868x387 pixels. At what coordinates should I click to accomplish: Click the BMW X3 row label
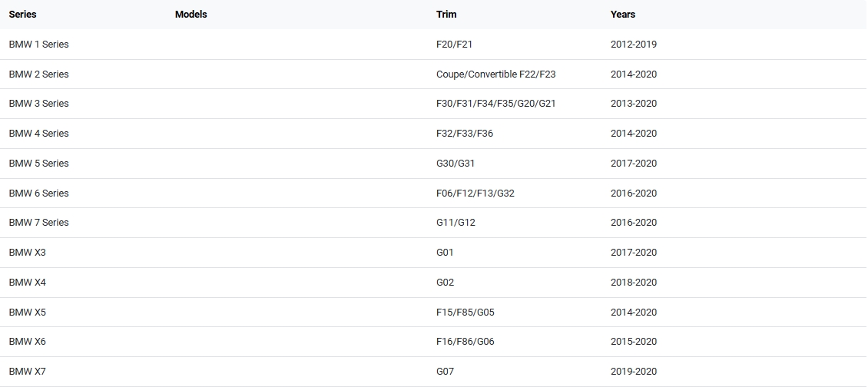pyautogui.click(x=27, y=253)
